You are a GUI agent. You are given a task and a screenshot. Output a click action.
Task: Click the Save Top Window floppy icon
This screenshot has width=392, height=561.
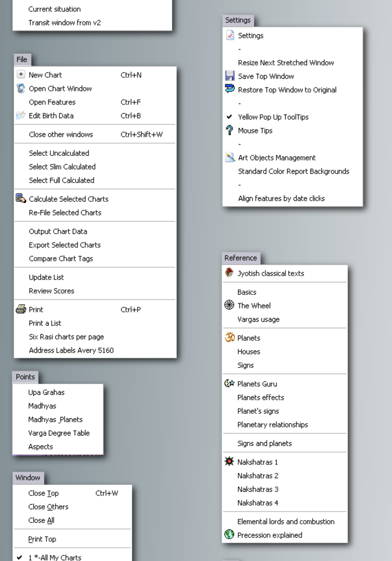click(x=230, y=76)
